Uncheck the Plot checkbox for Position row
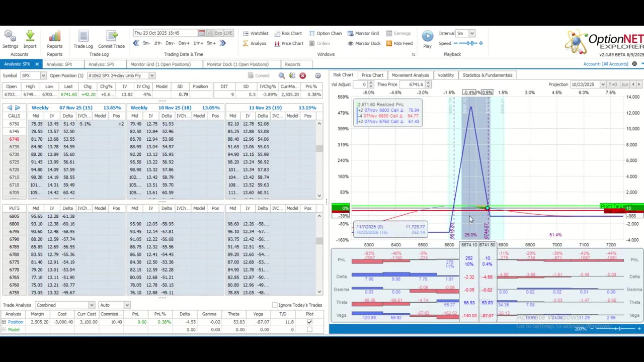The image size is (644, 362). coord(309,322)
